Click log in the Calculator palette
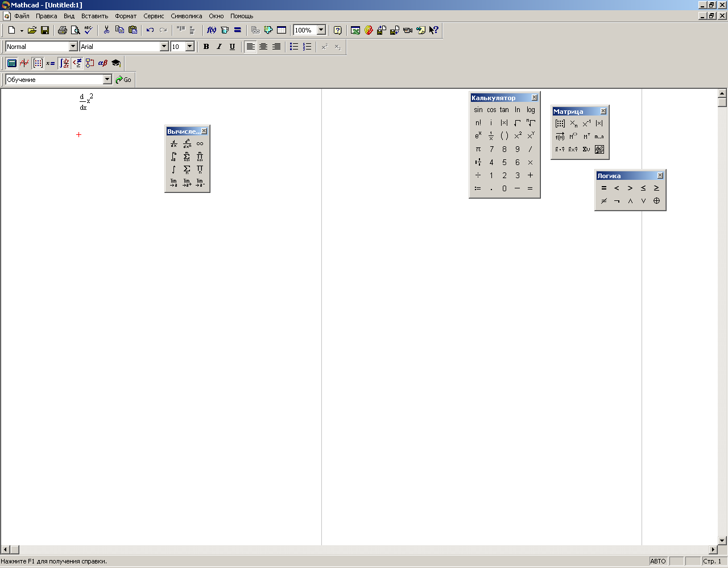 tap(531, 110)
